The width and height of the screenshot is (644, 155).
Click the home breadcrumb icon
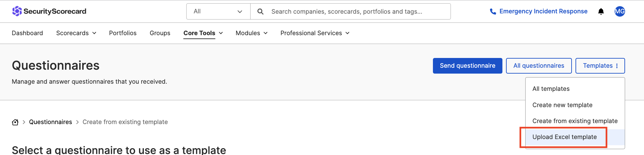click(15, 122)
